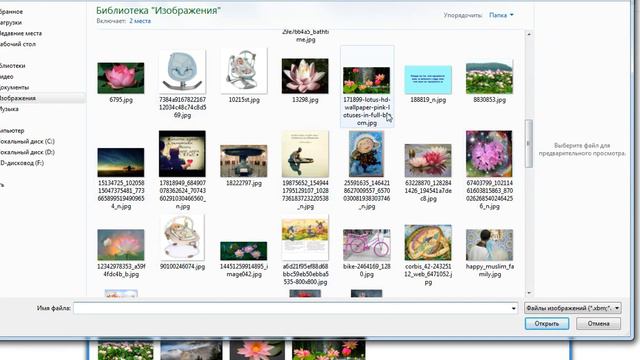640x360 pixels.
Task: Select the image starting 17818949_684907
Action: (x=182, y=154)
